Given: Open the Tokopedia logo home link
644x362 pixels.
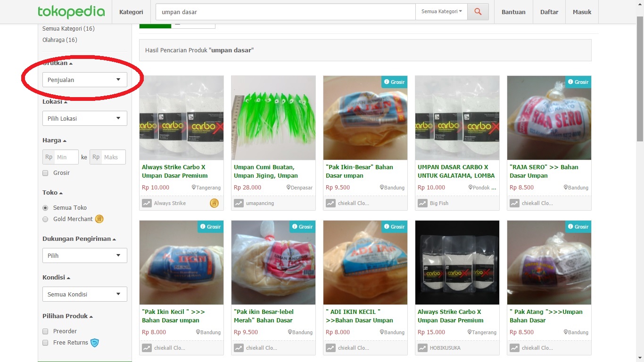Looking at the screenshot, I should tap(71, 12).
